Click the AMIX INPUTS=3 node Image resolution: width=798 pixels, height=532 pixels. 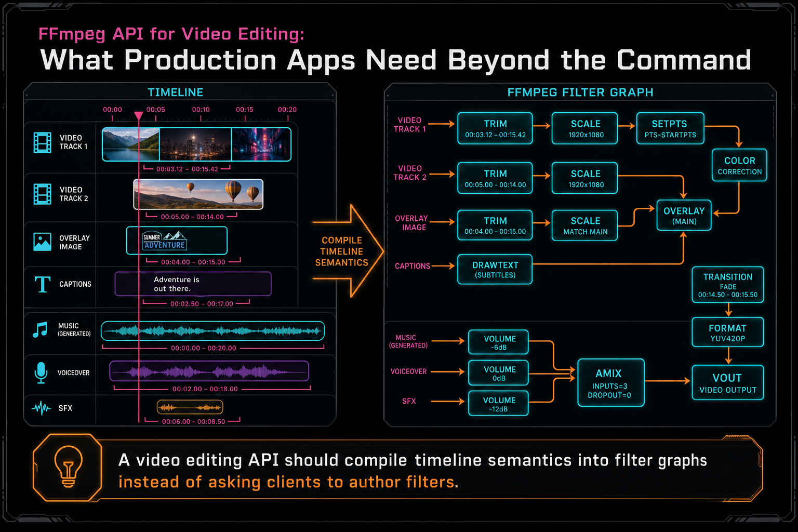coord(611,383)
